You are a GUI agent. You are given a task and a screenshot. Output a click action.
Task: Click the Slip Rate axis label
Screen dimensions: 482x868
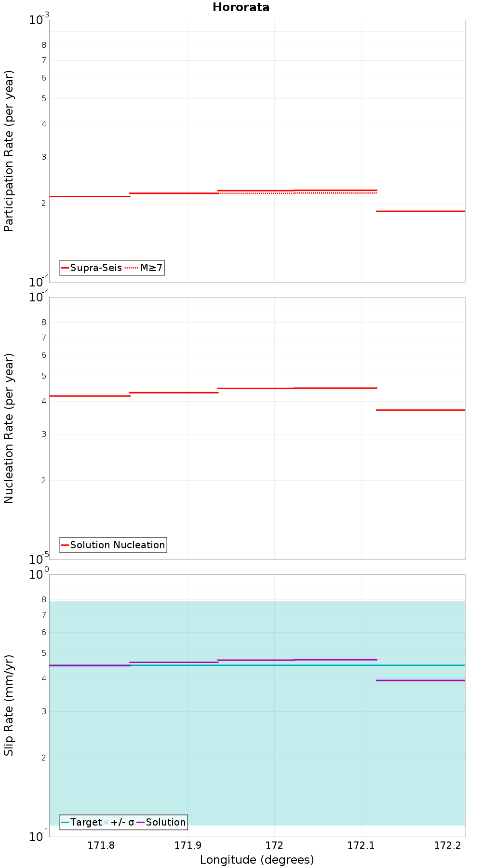click(9, 705)
